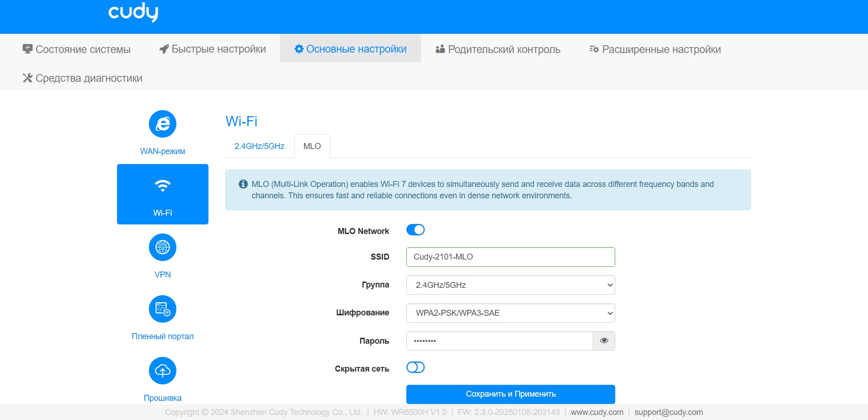Click the Cudy logo

pyautogui.click(x=133, y=12)
